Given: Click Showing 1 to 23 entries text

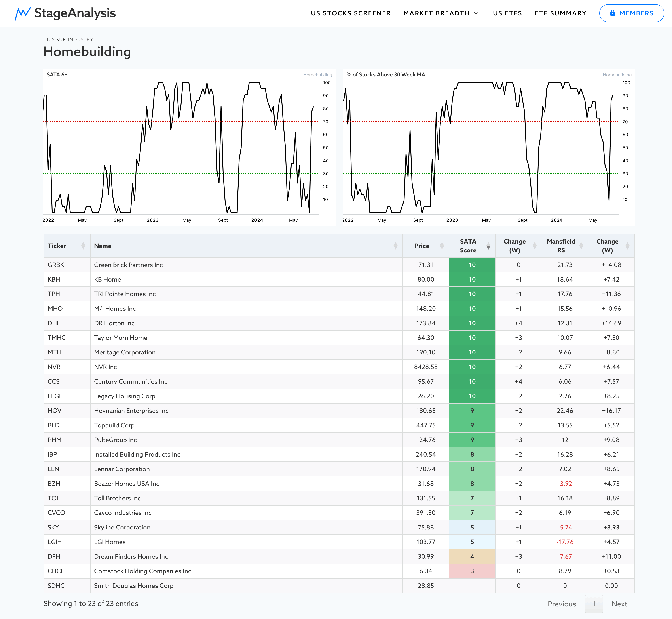Looking at the screenshot, I should [x=91, y=604].
